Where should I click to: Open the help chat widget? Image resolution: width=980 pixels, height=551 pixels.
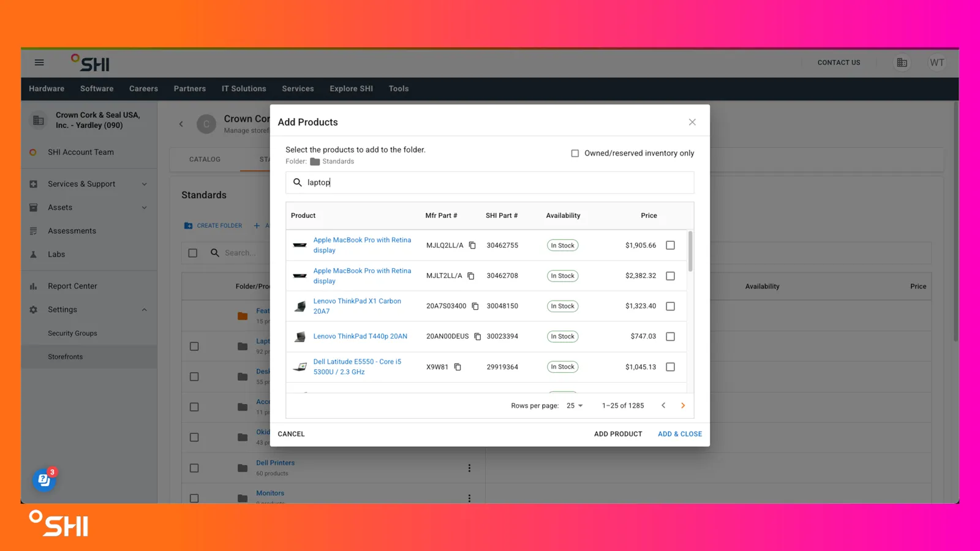point(44,480)
